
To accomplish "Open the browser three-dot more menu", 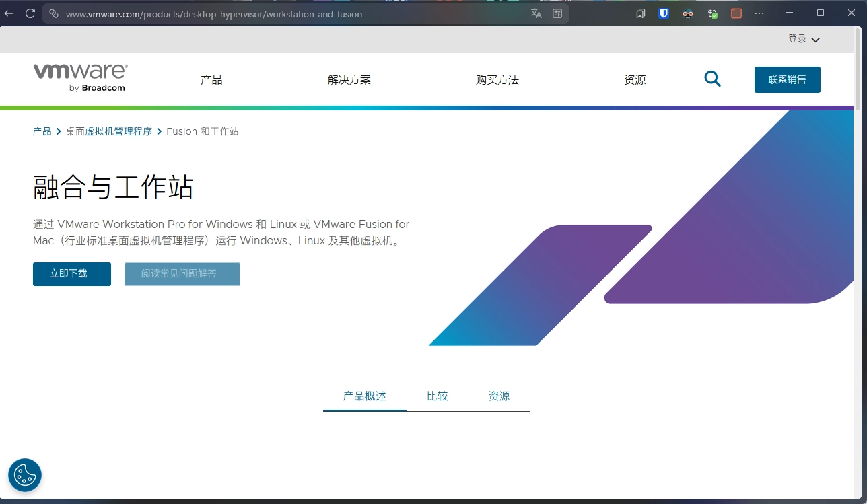I will point(759,13).
